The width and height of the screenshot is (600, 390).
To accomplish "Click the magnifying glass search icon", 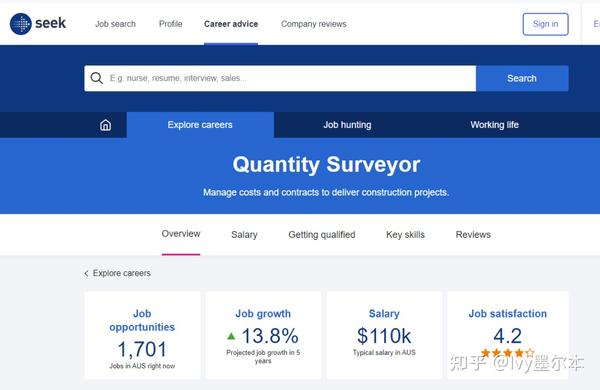I will pos(96,78).
